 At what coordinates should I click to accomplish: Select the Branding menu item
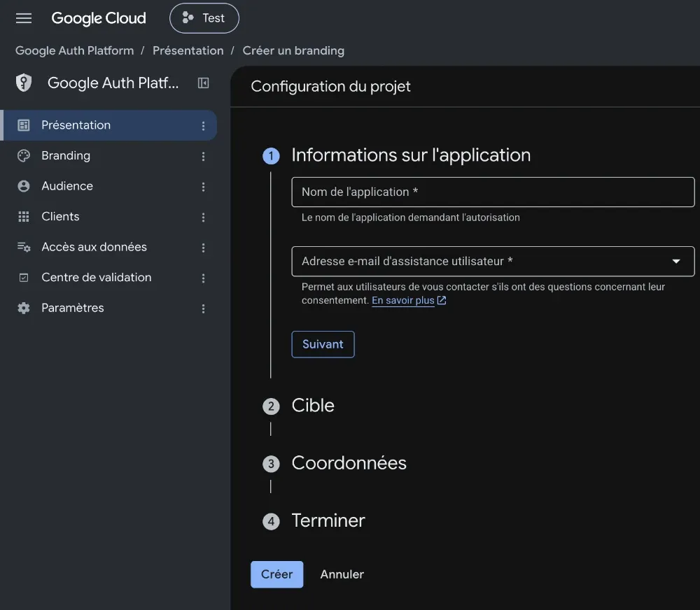pyautogui.click(x=110, y=156)
